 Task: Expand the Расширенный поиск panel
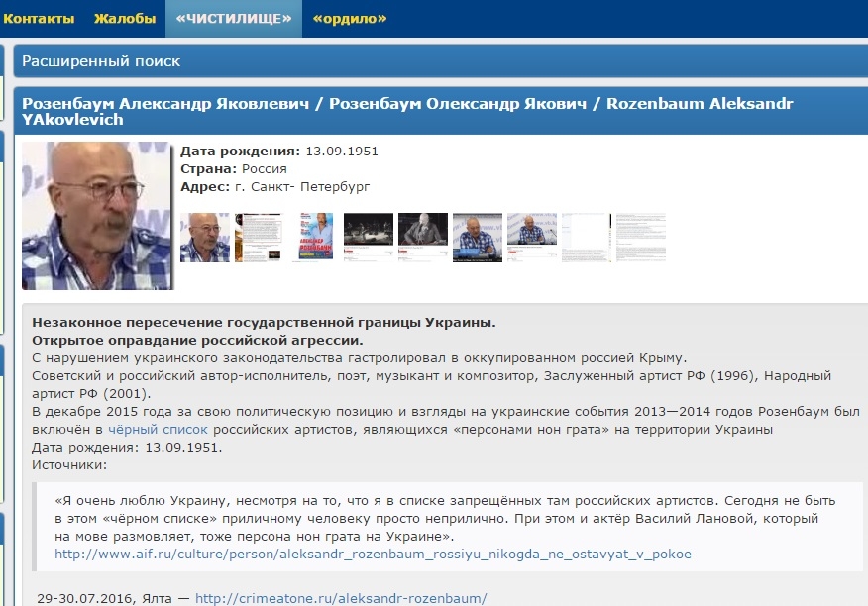(101, 61)
